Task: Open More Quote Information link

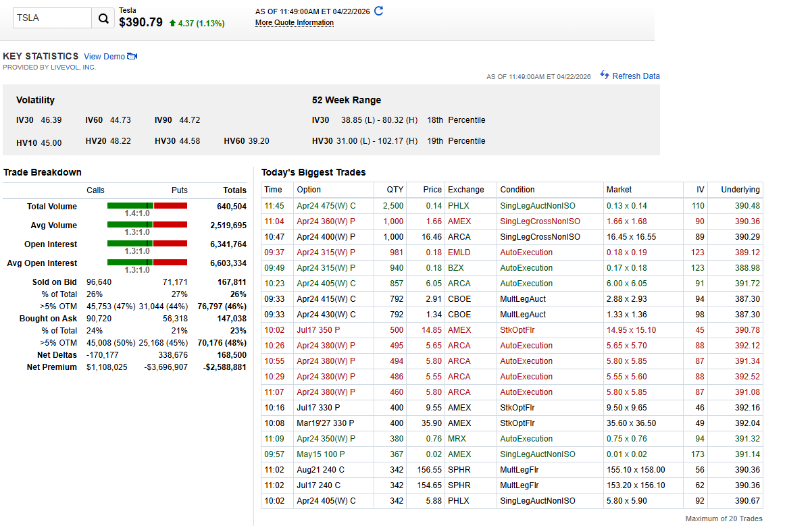Action: click(x=295, y=22)
